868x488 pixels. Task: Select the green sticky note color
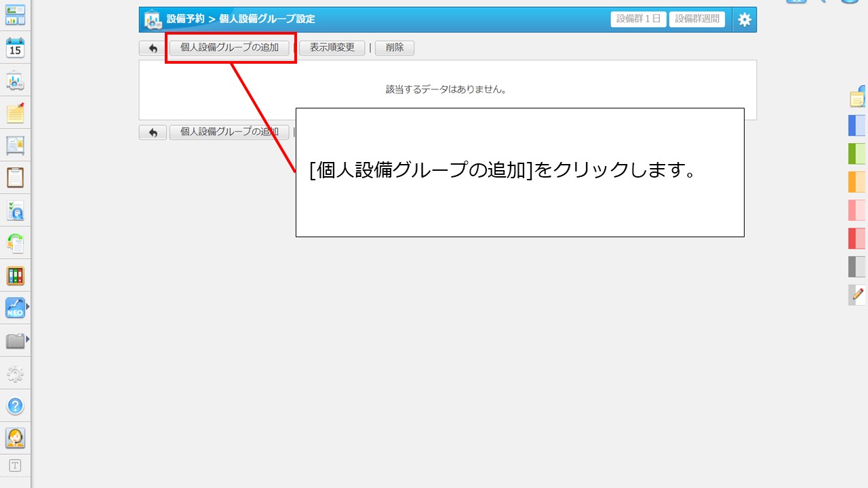(x=857, y=154)
